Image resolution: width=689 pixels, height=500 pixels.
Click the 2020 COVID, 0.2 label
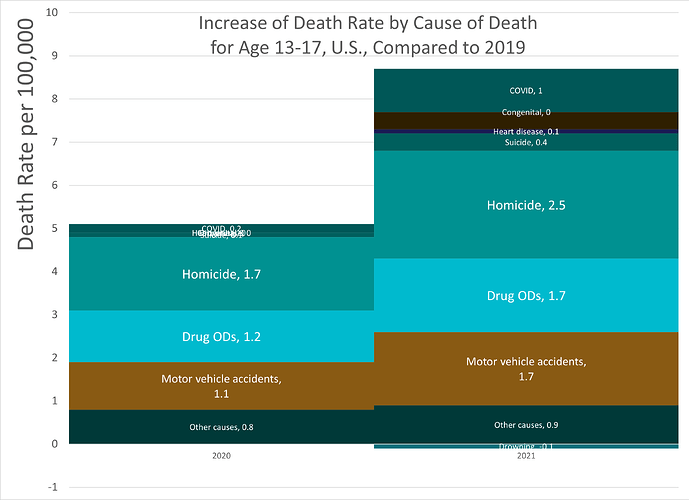click(x=221, y=228)
